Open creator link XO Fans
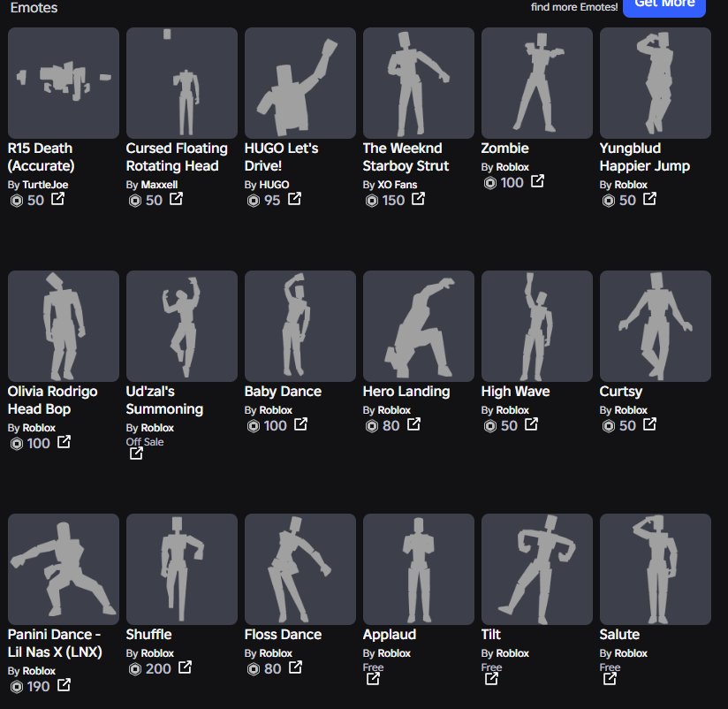This screenshot has height=709, width=728. click(x=398, y=185)
